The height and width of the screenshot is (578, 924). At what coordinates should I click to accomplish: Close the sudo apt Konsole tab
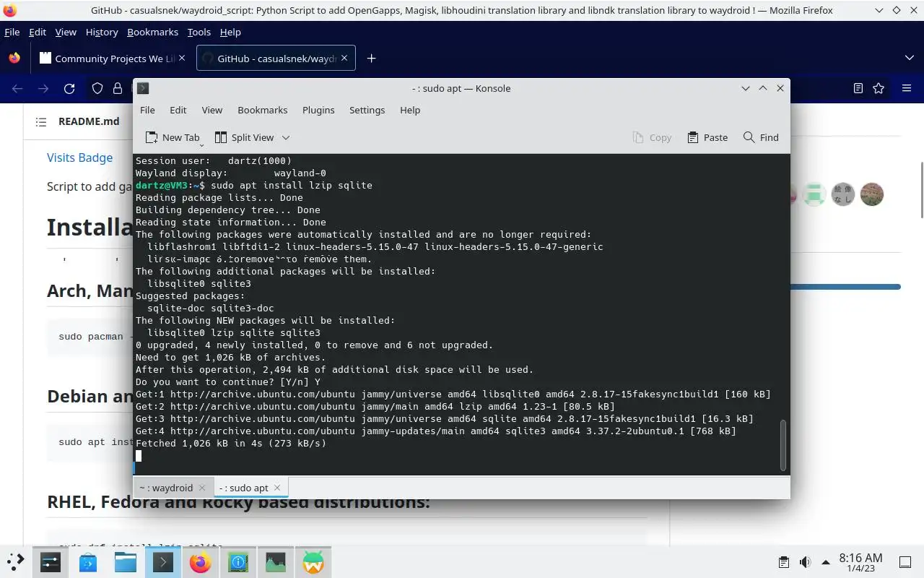278,488
